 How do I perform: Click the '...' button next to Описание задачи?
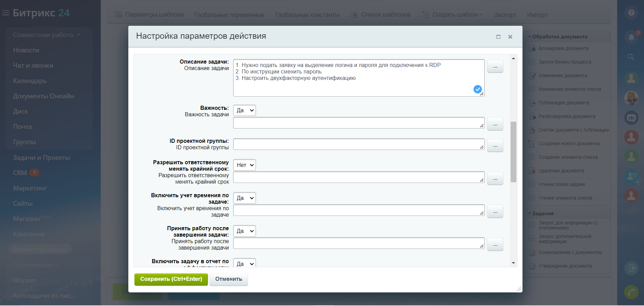coord(495,67)
